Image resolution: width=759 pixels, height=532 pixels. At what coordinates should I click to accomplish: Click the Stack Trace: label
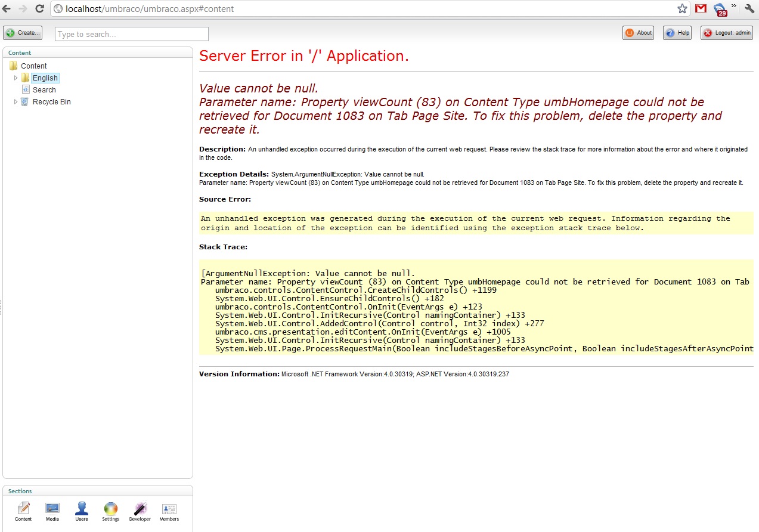coord(223,247)
